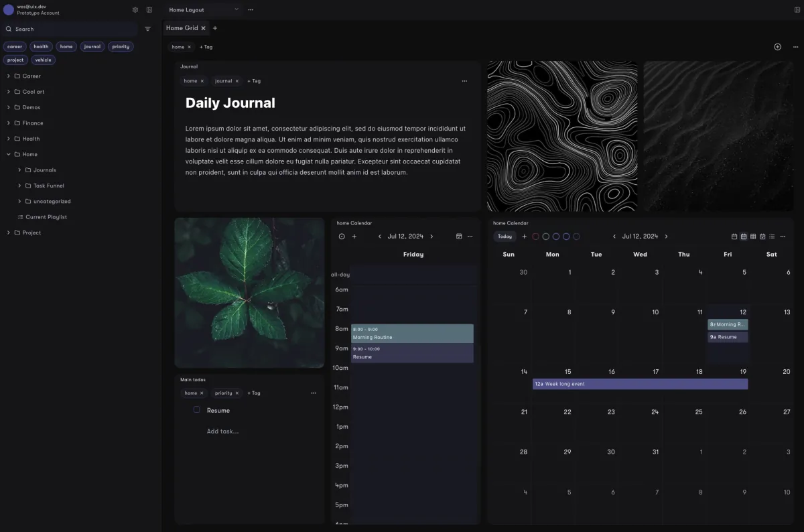Focus the sidebar Search field

click(70, 29)
